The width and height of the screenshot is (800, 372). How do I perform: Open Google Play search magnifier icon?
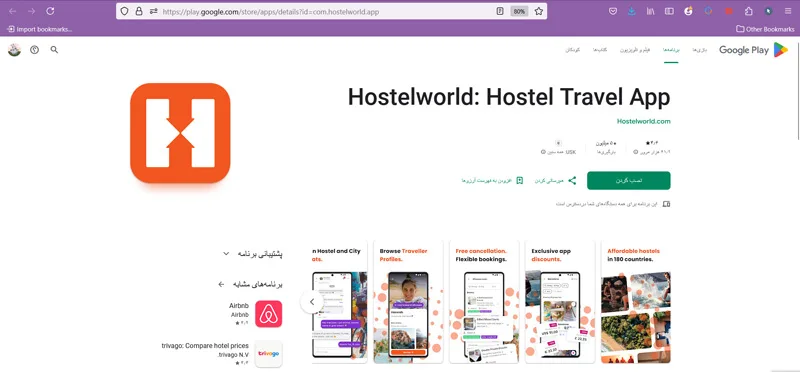pyautogui.click(x=54, y=50)
